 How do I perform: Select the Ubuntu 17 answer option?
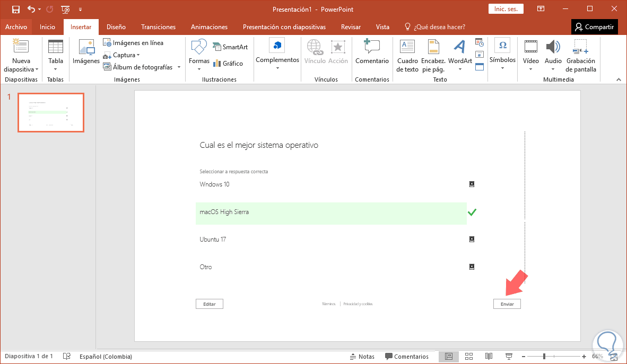tap(213, 239)
